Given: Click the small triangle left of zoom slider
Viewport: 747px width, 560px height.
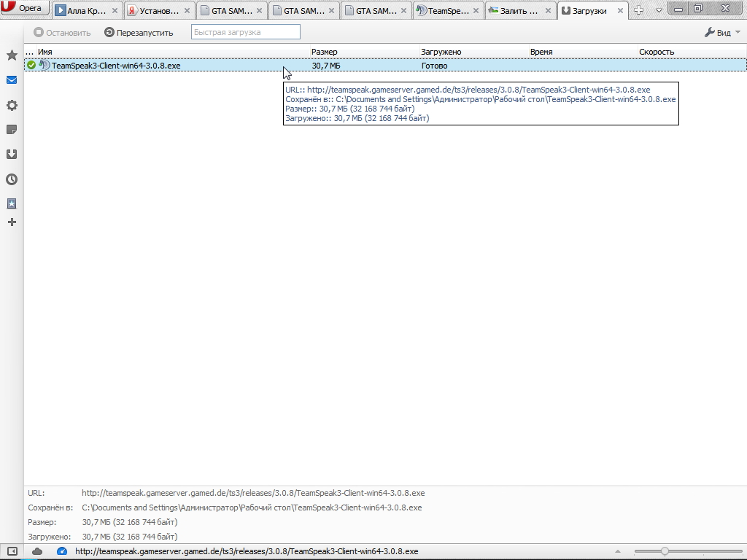Looking at the screenshot, I should point(617,551).
